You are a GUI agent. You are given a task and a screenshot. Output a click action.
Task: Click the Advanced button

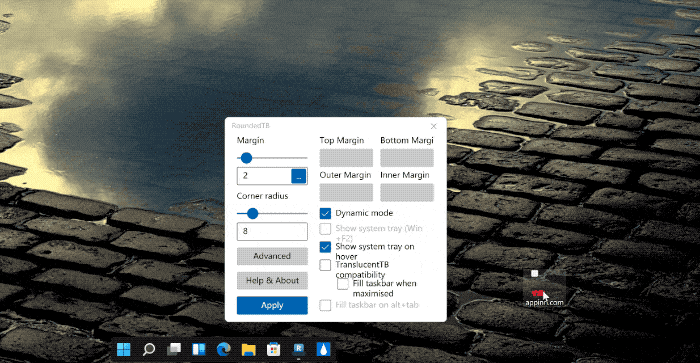272,256
